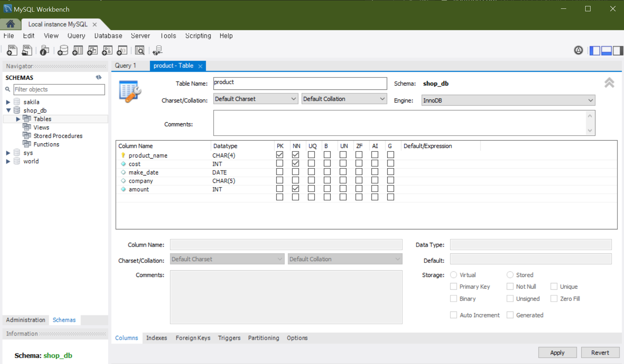Select the Views tree item
624x364 pixels.
click(41, 128)
